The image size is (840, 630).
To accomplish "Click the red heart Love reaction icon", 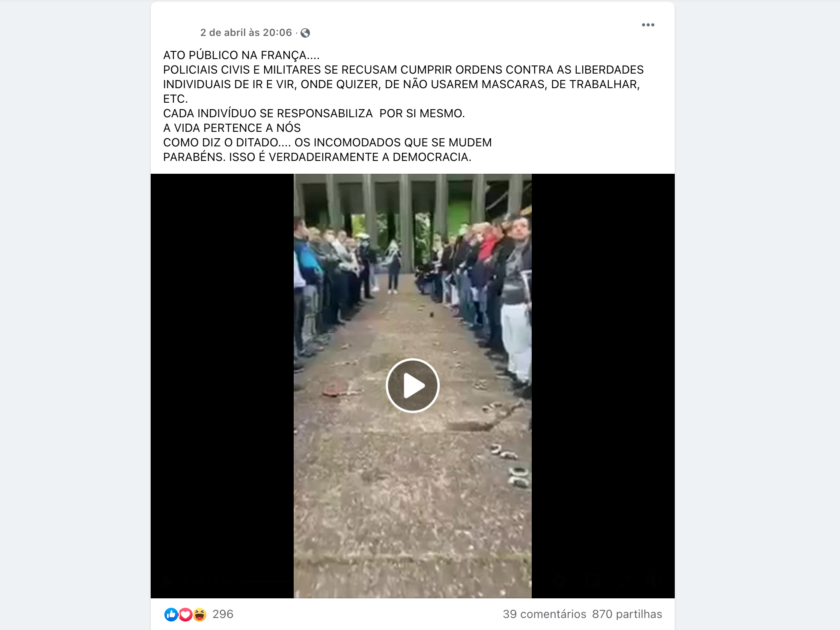I will [x=185, y=615].
